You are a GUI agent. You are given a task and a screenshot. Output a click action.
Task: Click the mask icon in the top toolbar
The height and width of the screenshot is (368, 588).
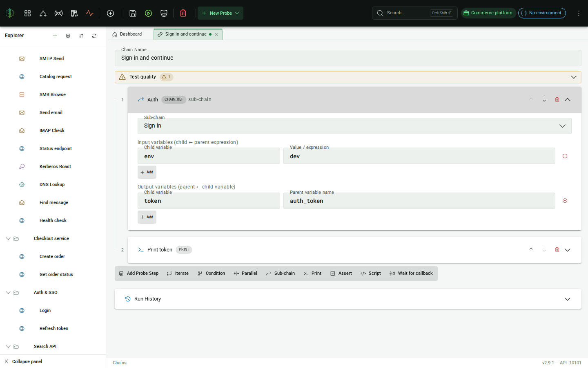[164, 13]
